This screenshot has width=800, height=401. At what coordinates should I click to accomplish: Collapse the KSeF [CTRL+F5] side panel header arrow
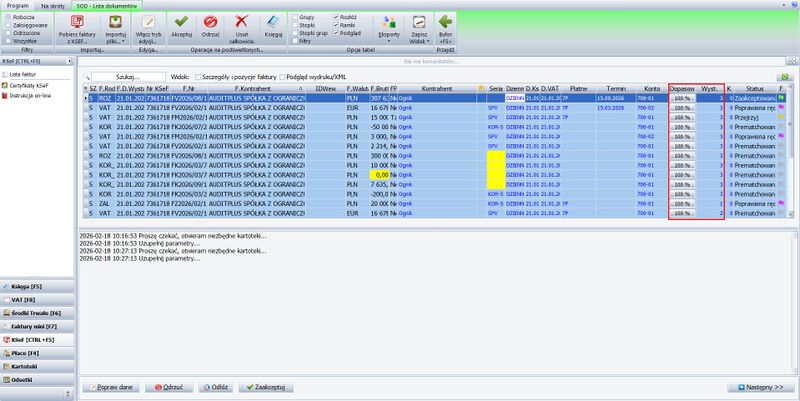click(69, 61)
